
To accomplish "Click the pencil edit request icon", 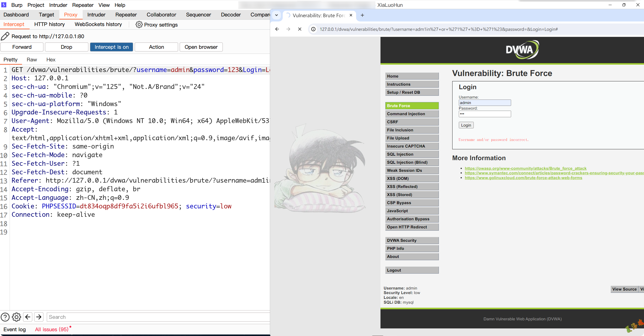I will point(5,36).
